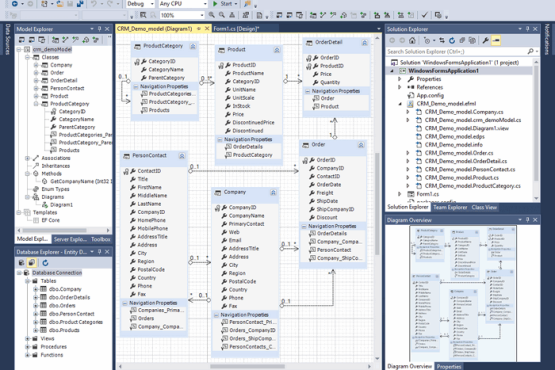555x370 pixels.
Task: Expand the Associations node in Model Explorer
Action: [x=28, y=158]
